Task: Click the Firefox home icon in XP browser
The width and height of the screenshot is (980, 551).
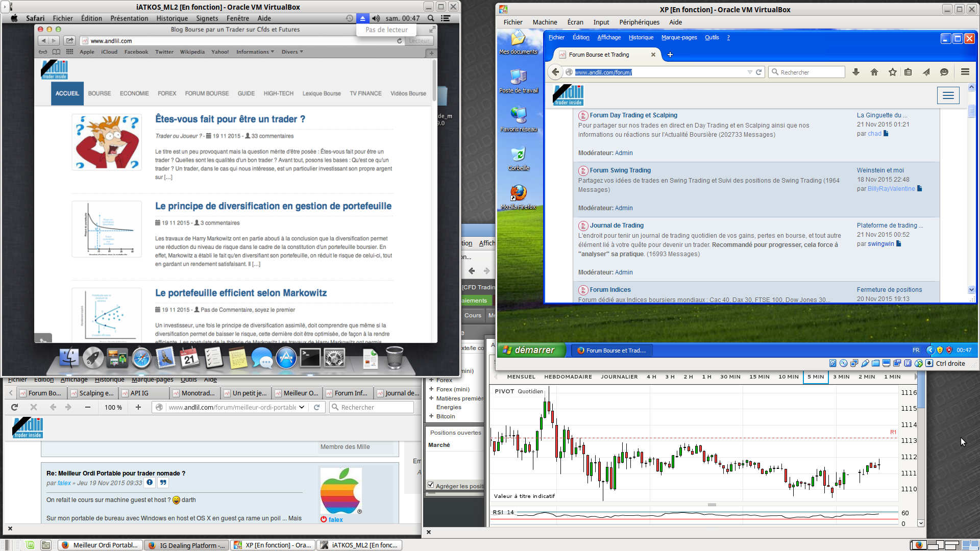Action: [x=874, y=72]
